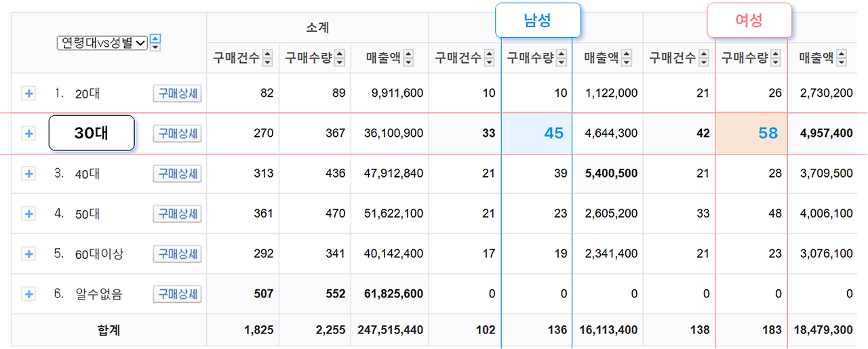Expand the 40대 row with plus icon
This screenshot has height=349, width=868.
coord(28,173)
